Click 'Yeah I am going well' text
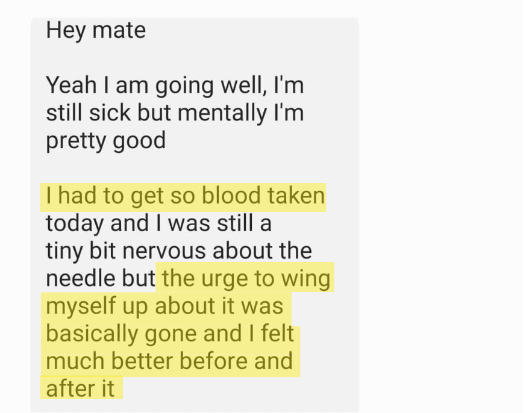 154,85
